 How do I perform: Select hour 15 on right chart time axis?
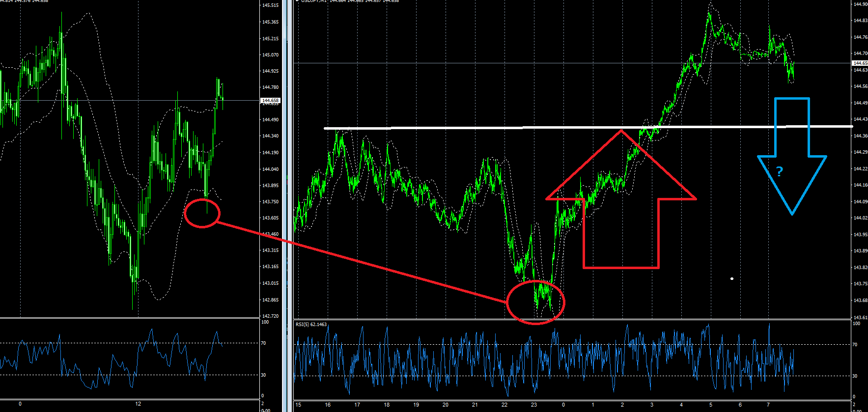pos(298,405)
